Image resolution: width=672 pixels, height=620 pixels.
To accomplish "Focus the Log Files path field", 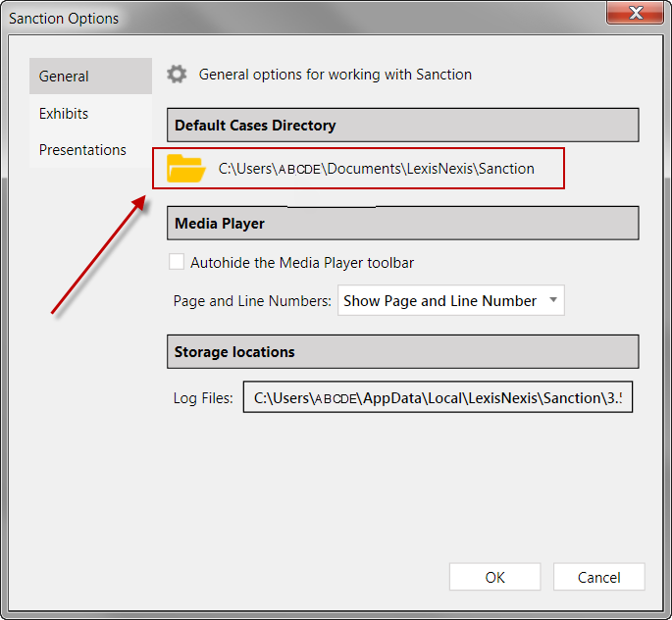I will pos(438,397).
